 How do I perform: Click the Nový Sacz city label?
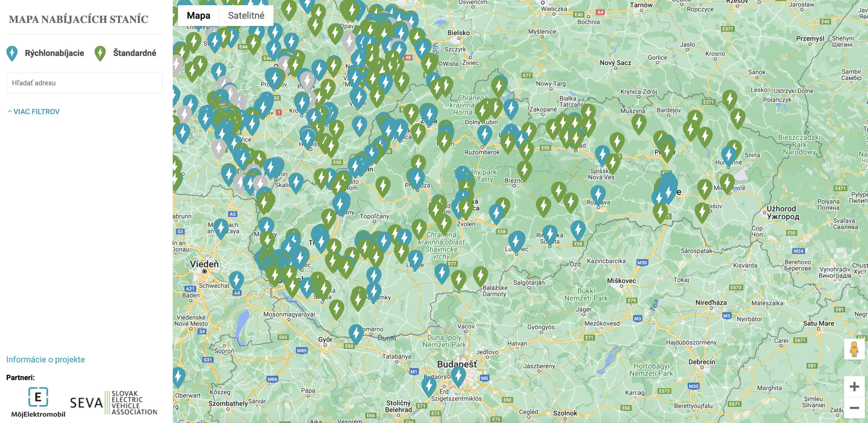pyautogui.click(x=615, y=63)
